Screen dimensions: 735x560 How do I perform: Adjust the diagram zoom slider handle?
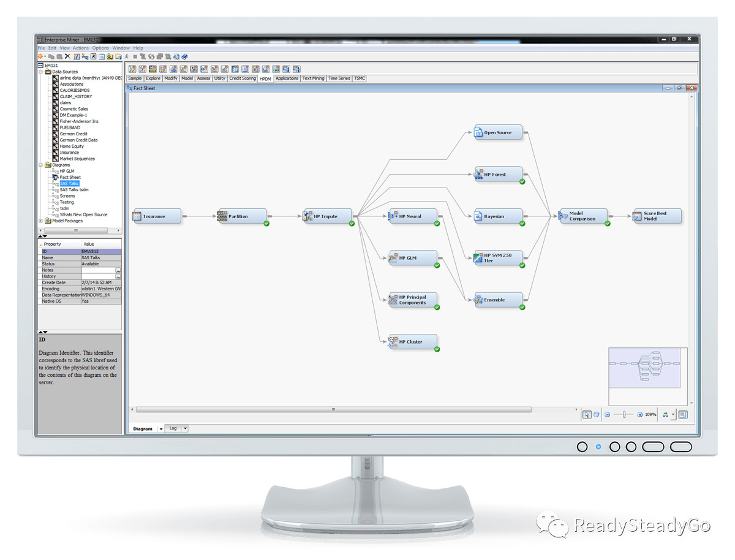(x=624, y=415)
